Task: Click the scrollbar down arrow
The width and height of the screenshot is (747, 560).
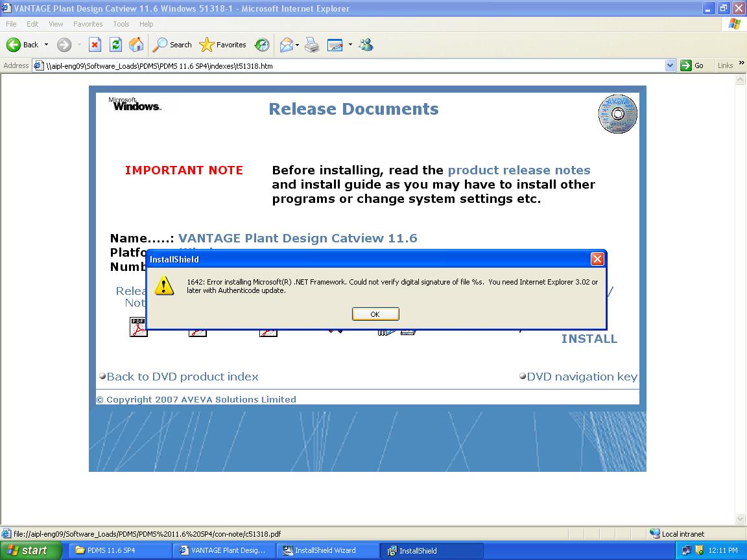Action: coord(741,519)
